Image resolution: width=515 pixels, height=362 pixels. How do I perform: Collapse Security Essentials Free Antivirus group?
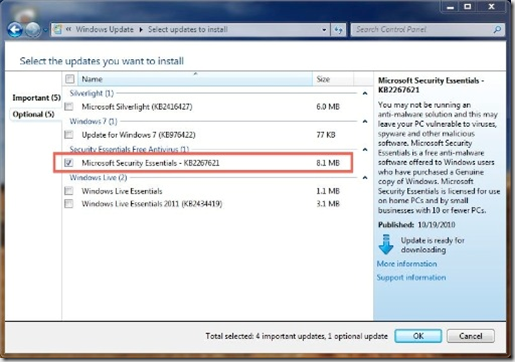pos(365,149)
